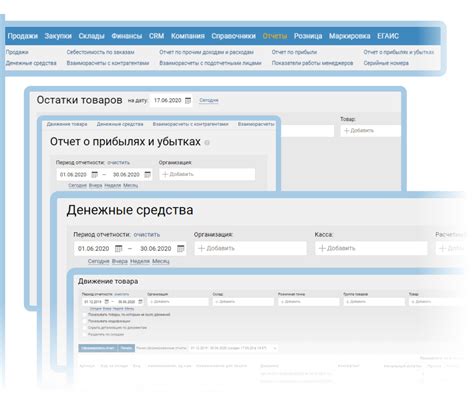The image size is (474, 401).
Task: Switch to Денежные средства tab in profit report
Action: click(x=120, y=124)
